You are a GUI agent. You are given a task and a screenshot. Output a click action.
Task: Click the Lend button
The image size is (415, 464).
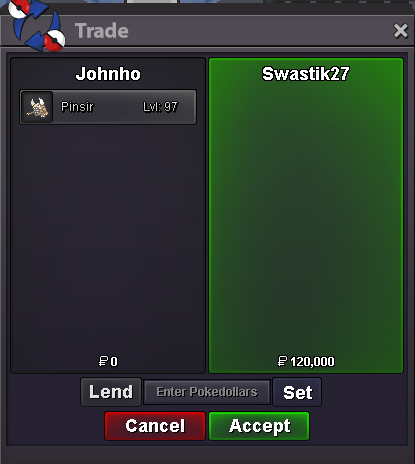pos(111,392)
